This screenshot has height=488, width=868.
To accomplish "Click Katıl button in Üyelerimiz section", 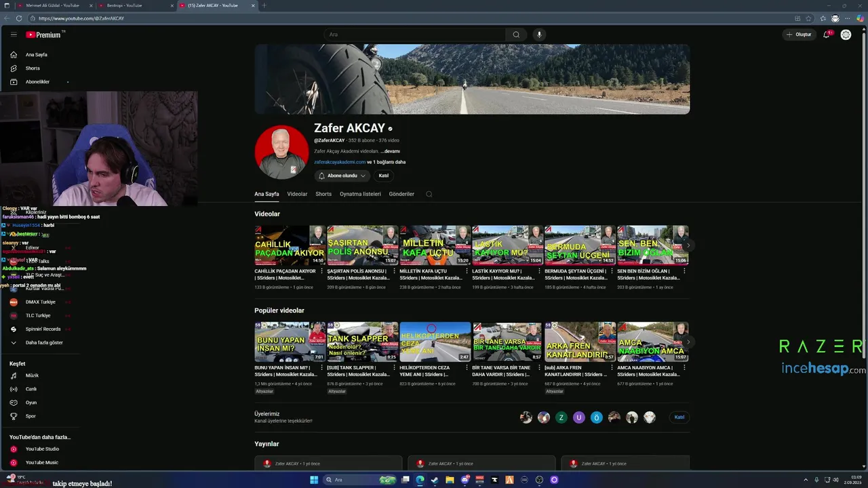I will point(679,418).
